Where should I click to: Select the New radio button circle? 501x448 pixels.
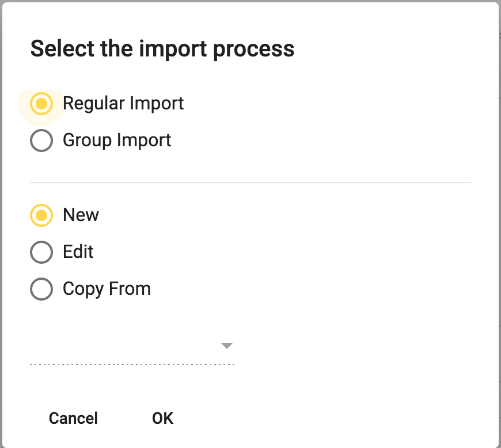41,215
